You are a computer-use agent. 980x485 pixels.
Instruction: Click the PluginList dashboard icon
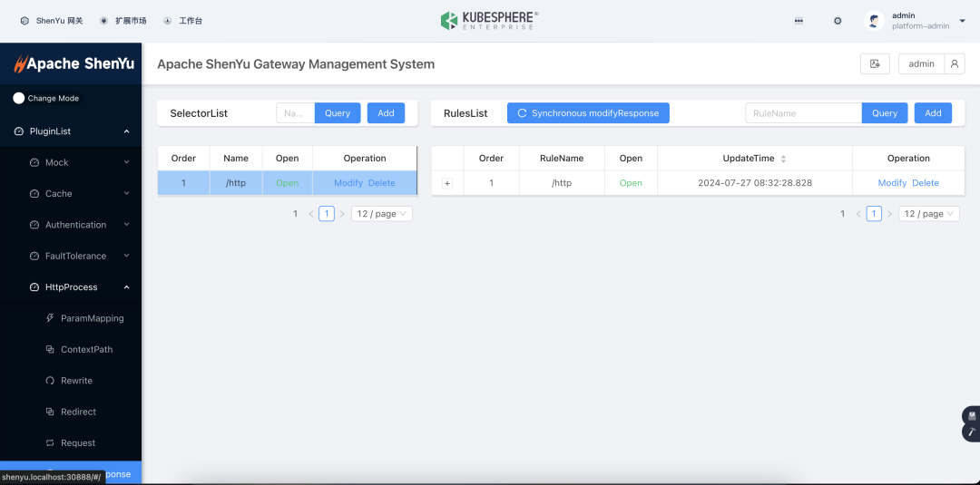click(x=19, y=131)
